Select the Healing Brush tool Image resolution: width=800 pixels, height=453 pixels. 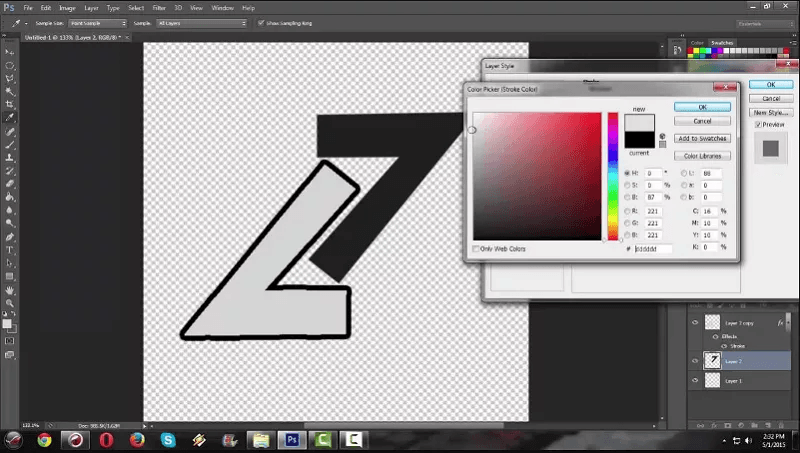9,132
